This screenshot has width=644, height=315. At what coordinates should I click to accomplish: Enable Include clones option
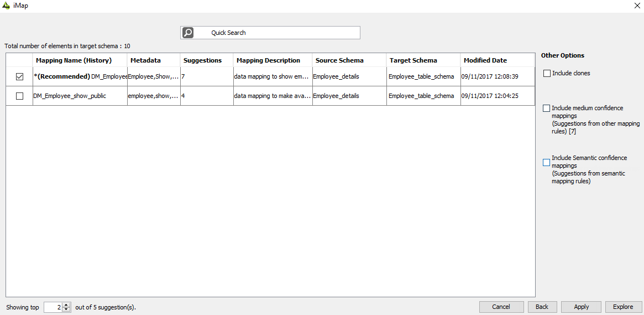click(x=547, y=73)
